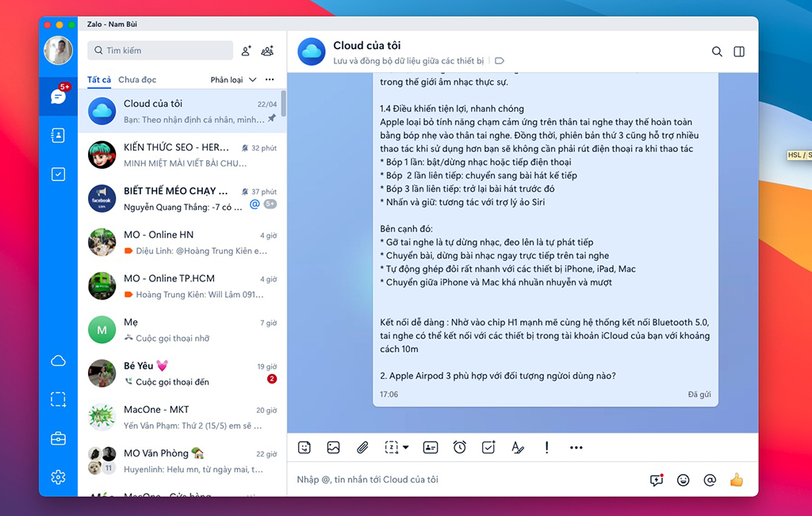The image size is (812, 516).
Task: Open the Cloud icon in left sidebar
Action: pos(58,361)
